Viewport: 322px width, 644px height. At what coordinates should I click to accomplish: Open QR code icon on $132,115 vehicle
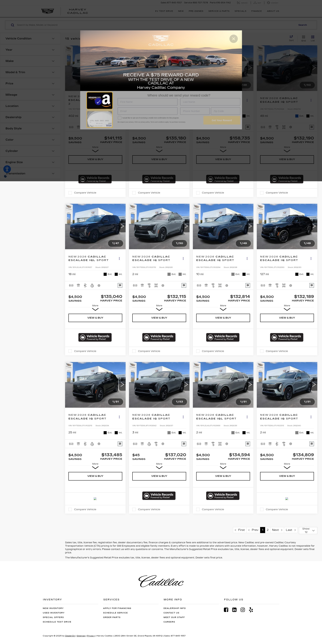184,285
